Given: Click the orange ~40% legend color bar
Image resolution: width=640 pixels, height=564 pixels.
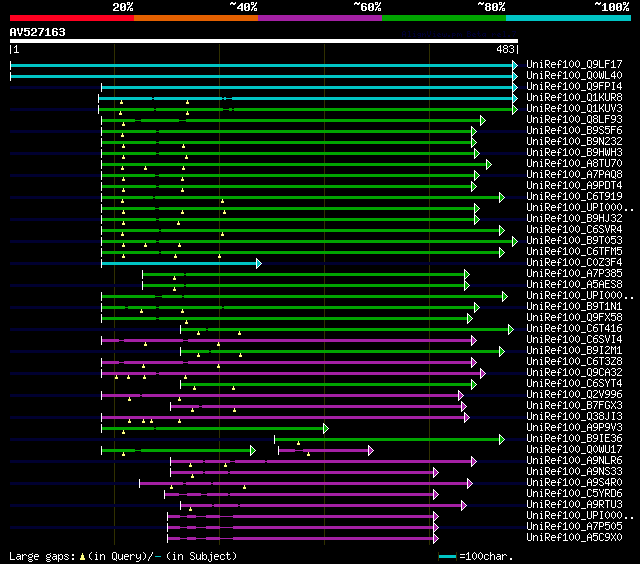Looking at the screenshot, I should [196, 18].
